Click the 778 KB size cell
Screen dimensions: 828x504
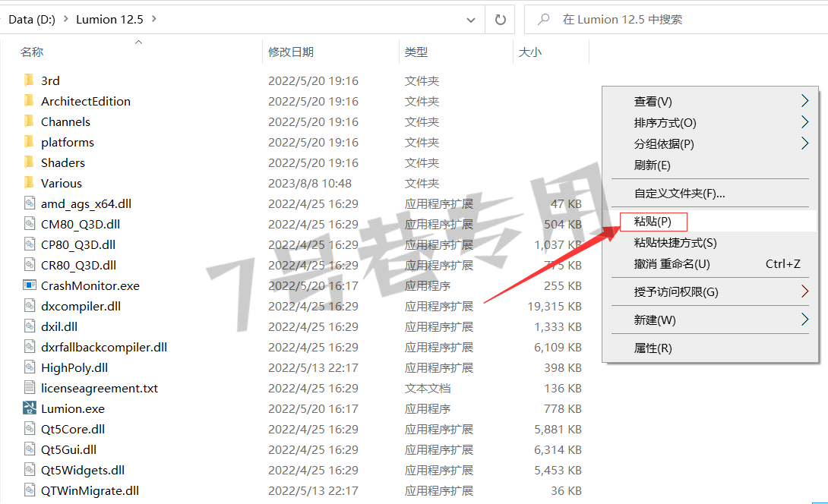point(563,408)
